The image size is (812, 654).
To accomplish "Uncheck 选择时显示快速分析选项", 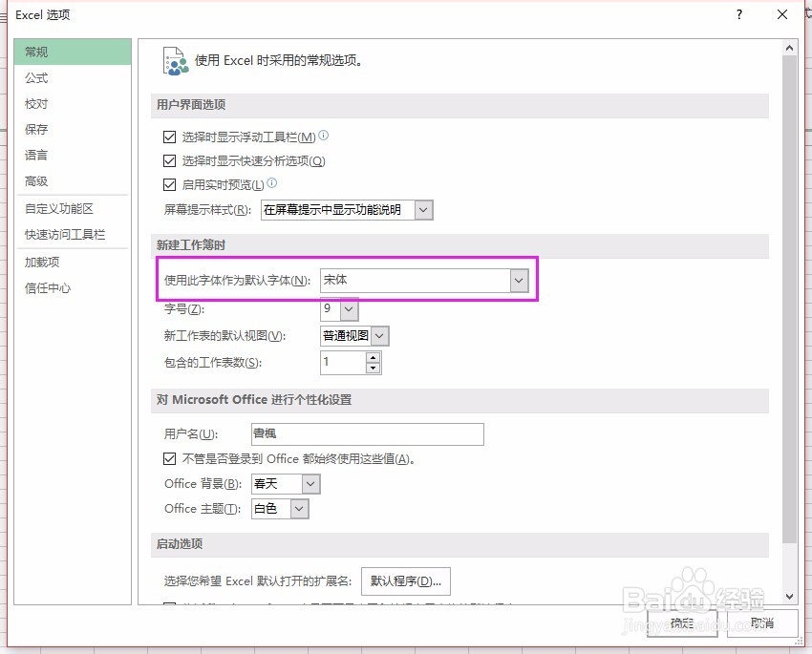I will coord(169,158).
